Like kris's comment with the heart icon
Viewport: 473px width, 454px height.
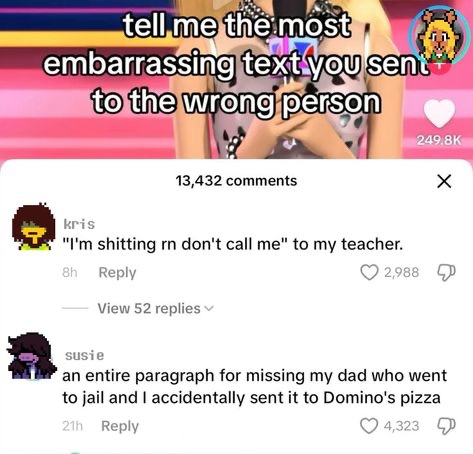pyautogui.click(x=369, y=272)
